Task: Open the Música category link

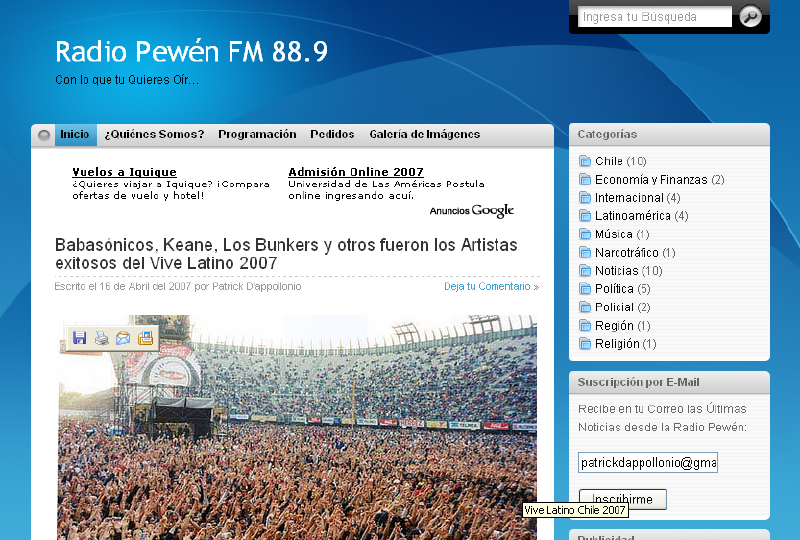Action: click(x=614, y=234)
